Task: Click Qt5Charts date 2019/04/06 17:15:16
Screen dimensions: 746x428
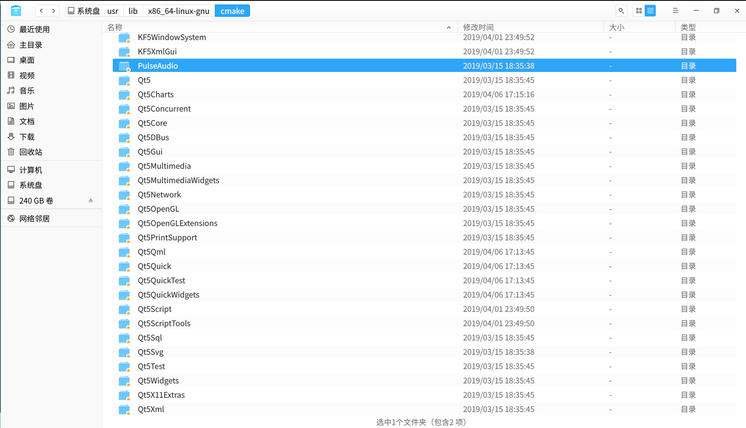Action: coord(499,94)
